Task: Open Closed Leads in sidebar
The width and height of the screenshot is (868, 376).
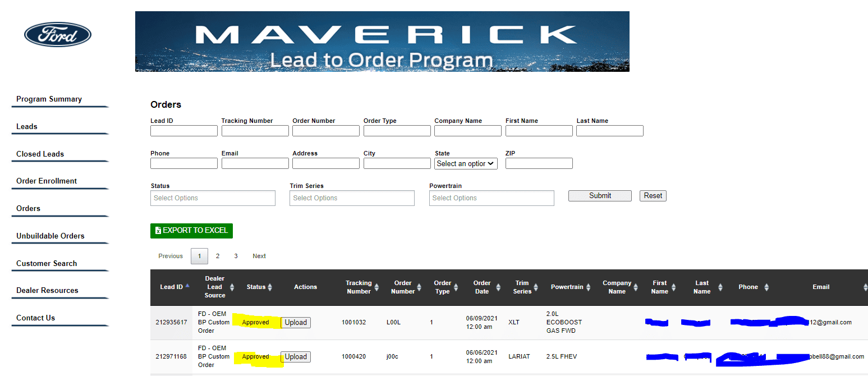Action: click(40, 154)
